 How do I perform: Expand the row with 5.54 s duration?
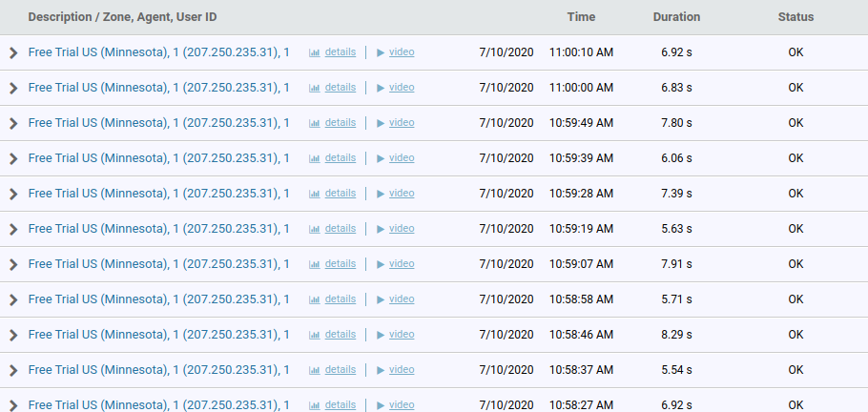point(13,371)
